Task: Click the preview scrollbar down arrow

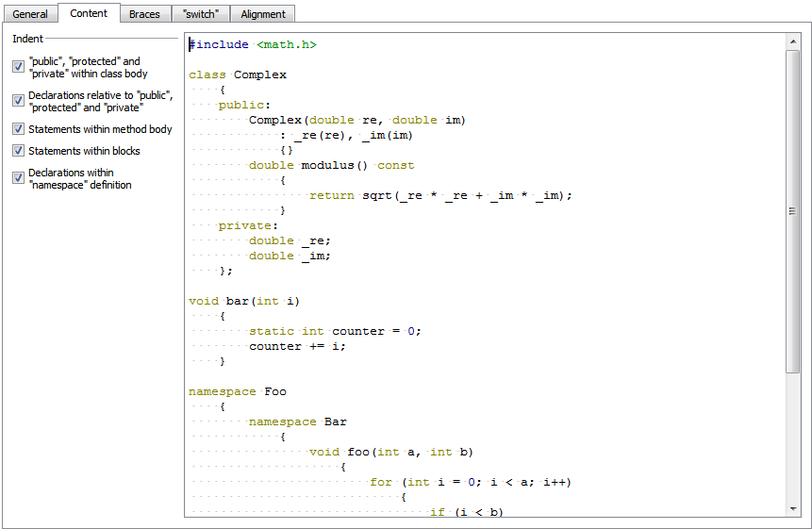Action: click(793, 509)
